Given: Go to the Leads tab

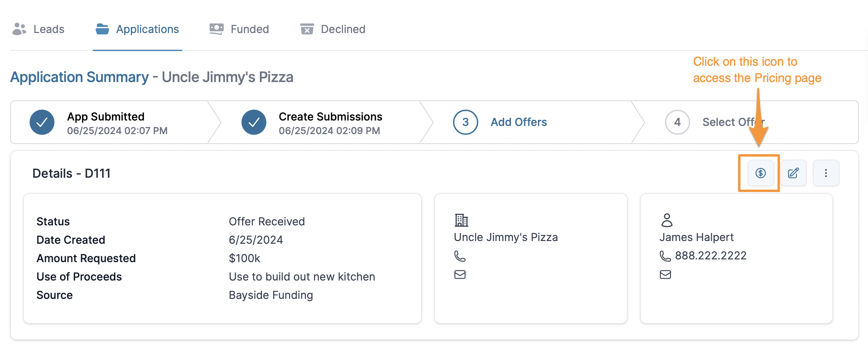Looking at the screenshot, I should click(49, 29).
